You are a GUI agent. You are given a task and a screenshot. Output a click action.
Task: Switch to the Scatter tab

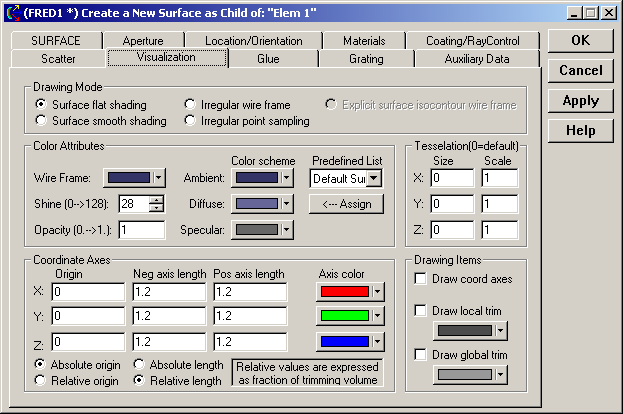[59, 59]
